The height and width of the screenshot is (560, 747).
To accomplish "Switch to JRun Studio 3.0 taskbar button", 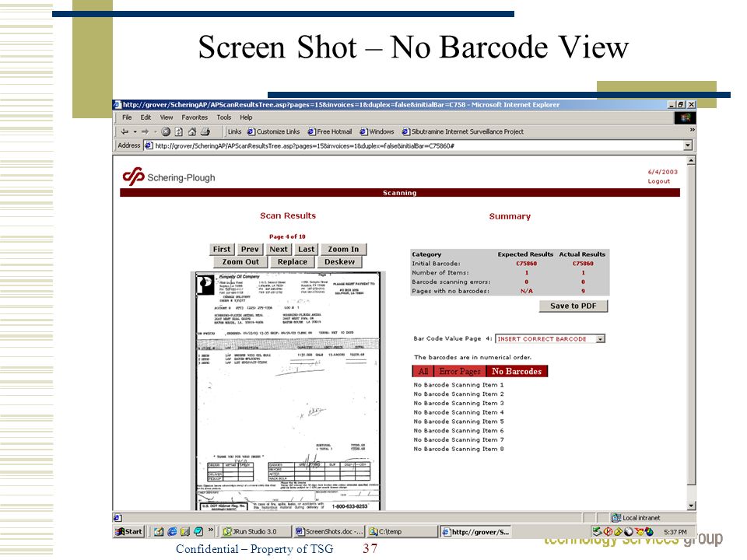I will point(255,532).
